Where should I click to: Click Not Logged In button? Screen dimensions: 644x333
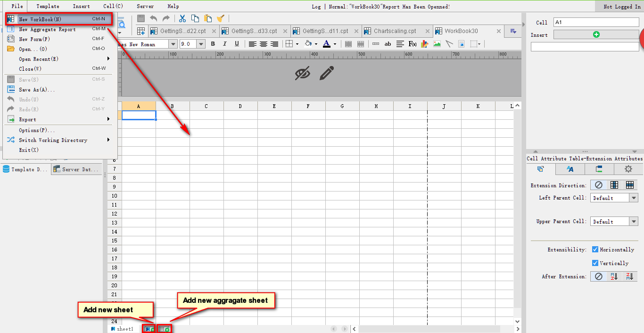click(622, 6)
